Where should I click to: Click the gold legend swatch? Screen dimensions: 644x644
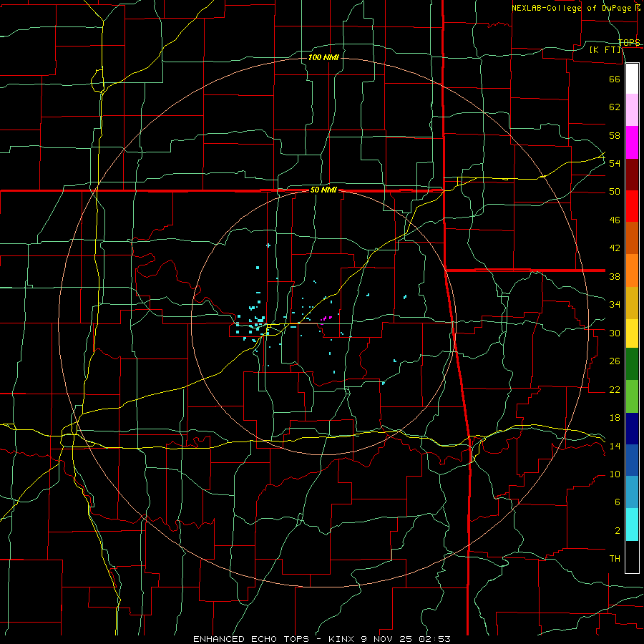632,303
